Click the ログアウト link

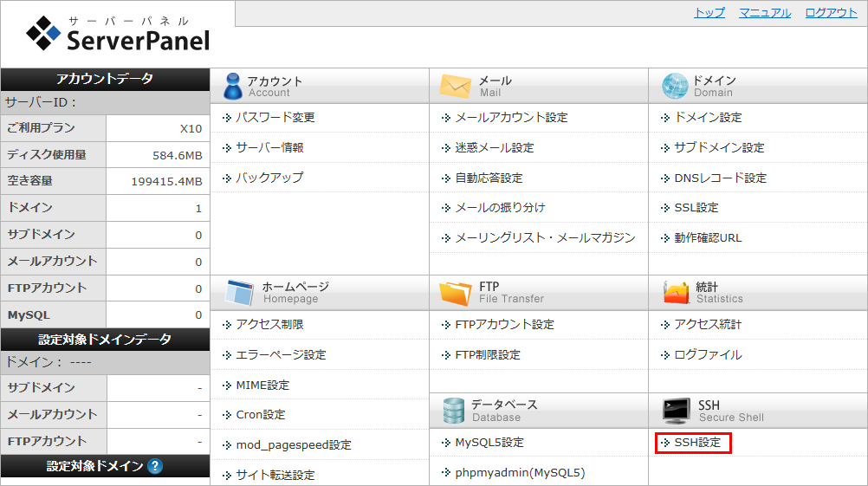(x=831, y=13)
